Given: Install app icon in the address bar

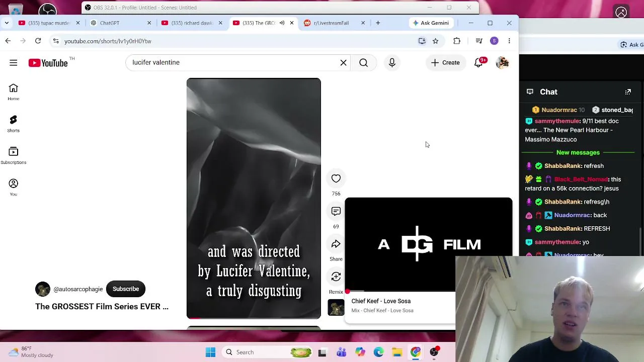Looking at the screenshot, I should [x=422, y=41].
